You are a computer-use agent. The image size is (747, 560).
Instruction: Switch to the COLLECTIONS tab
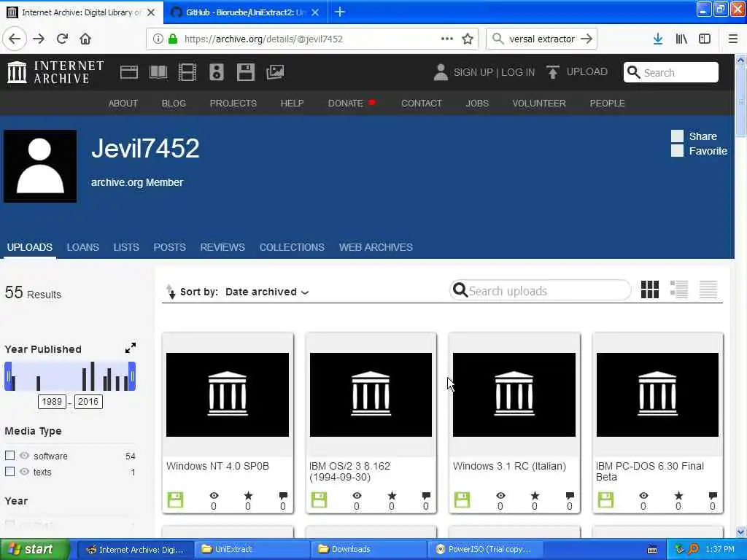click(x=292, y=247)
